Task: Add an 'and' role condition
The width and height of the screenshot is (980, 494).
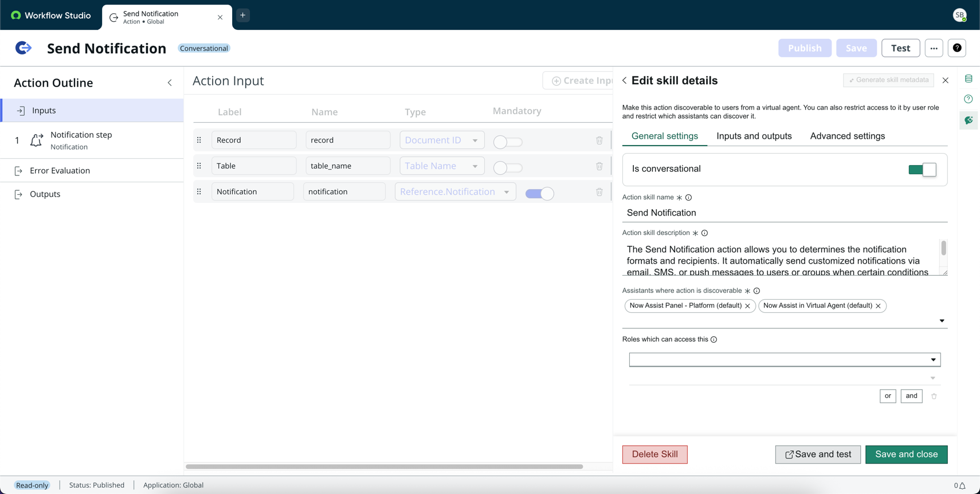Action: click(911, 396)
